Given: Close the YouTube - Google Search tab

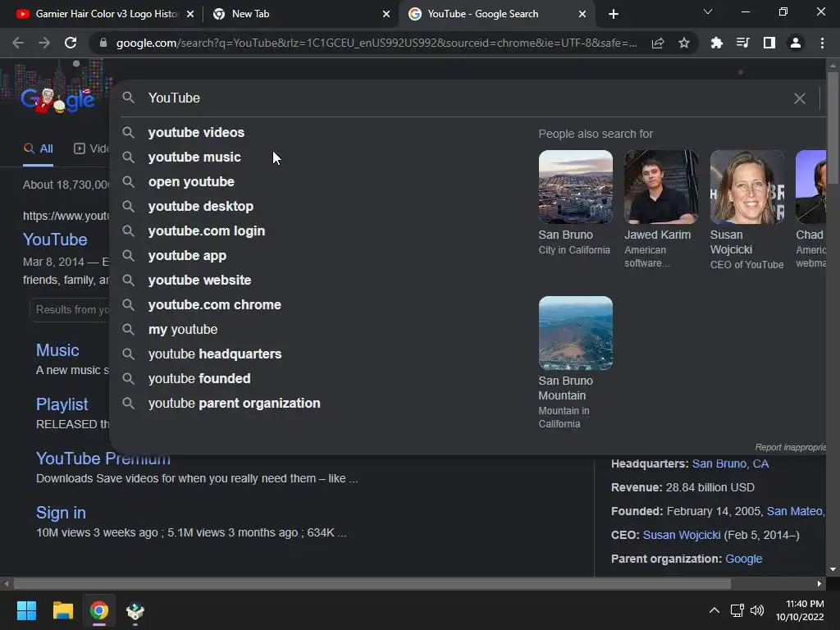Looking at the screenshot, I should [582, 14].
